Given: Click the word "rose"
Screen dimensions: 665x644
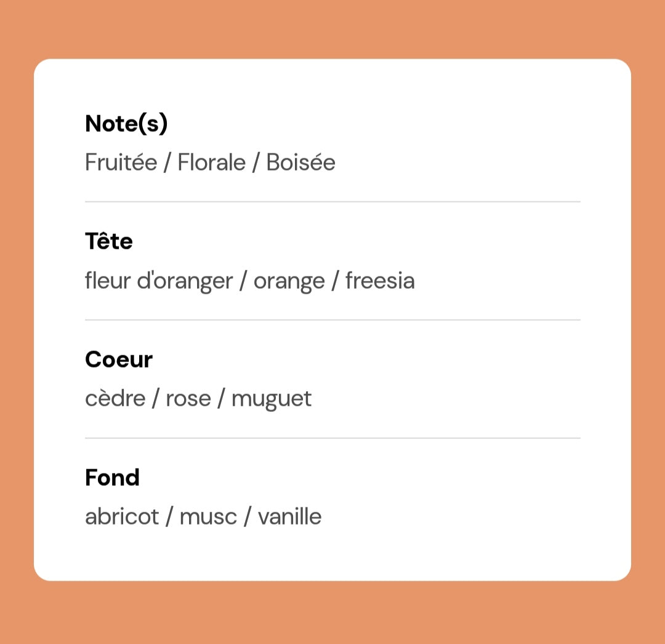Looking at the screenshot, I should [x=188, y=399].
